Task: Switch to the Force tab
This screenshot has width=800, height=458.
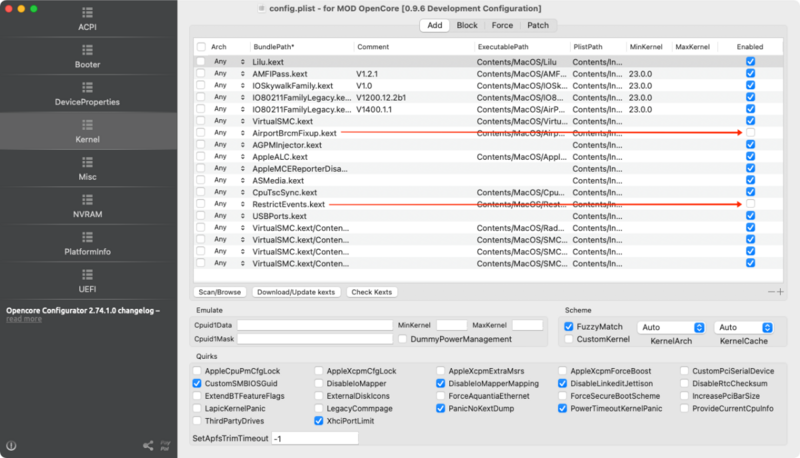Action: coord(502,25)
